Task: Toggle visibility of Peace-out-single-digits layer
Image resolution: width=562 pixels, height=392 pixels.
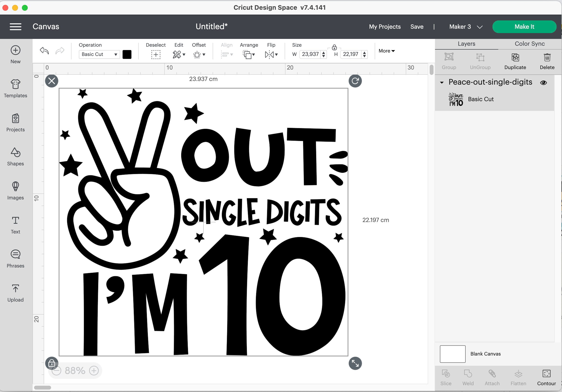Action: pos(544,82)
